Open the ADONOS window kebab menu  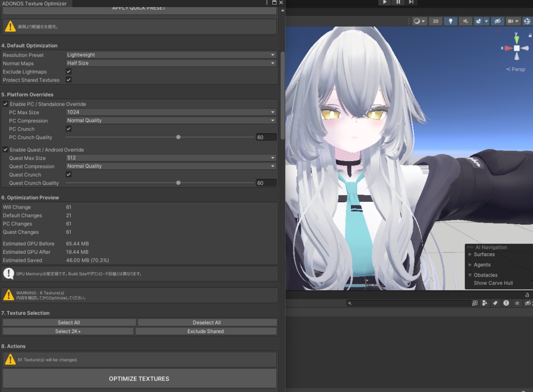point(267,3)
